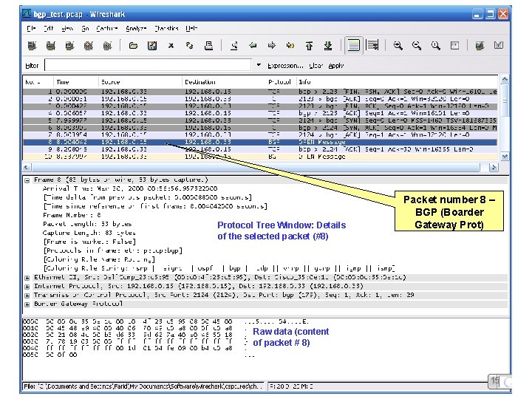532x399 pixels.
Task: Open a capture file via folder icon
Action: pos(133,46)
